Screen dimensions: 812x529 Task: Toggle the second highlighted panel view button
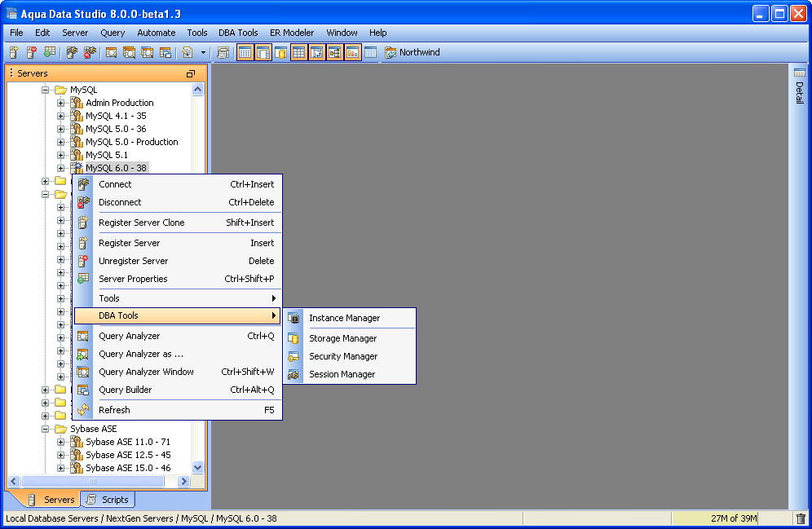point(263,52)
